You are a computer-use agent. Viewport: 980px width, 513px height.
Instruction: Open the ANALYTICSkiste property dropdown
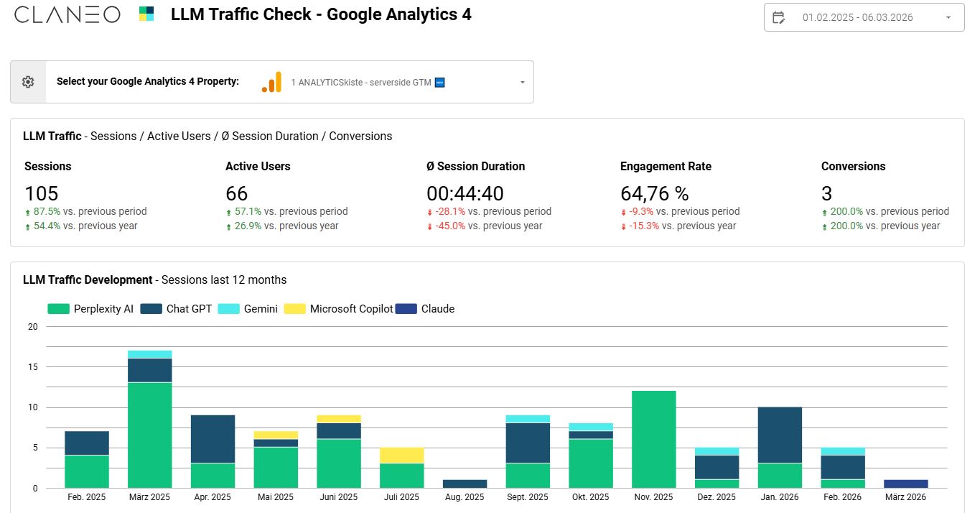point(521,82)
